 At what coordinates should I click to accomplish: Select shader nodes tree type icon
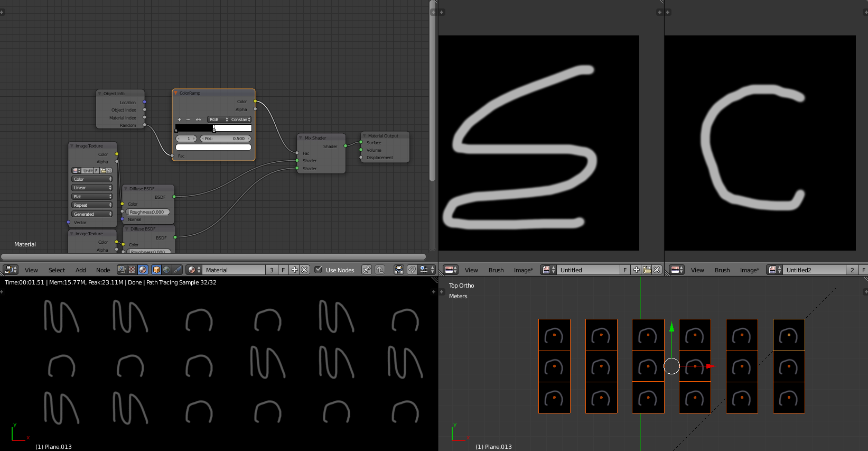[x=143, y=270]
